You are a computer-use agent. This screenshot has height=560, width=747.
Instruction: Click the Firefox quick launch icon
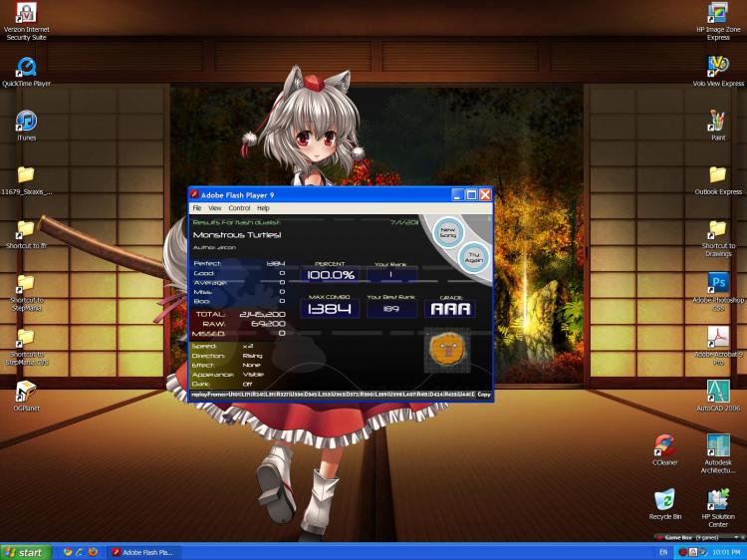click(x=93, y=552)
